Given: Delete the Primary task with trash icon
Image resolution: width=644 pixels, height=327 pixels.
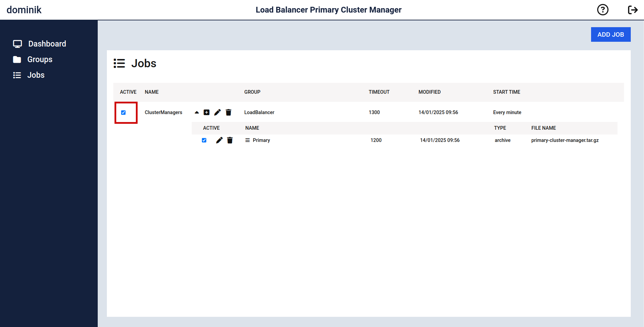Looking at the screenshot, I should (230, 140).
